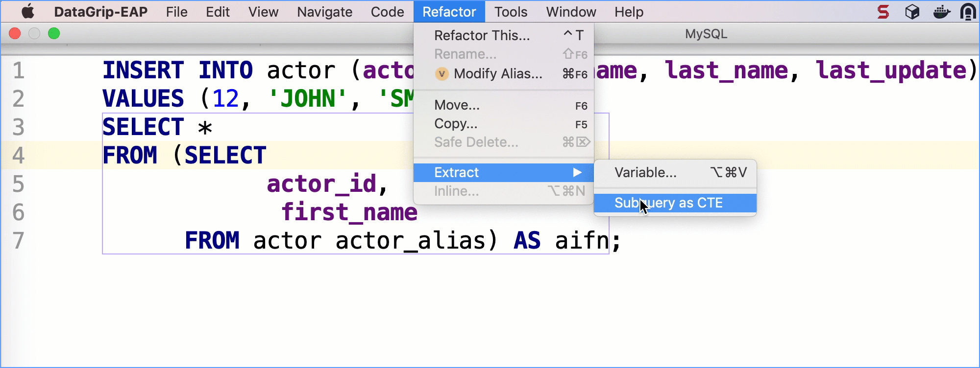Image resolution: width=980 pixels, height=368 pixels.
Task: Click the Modify Alias variable icon
Action: 441,74
